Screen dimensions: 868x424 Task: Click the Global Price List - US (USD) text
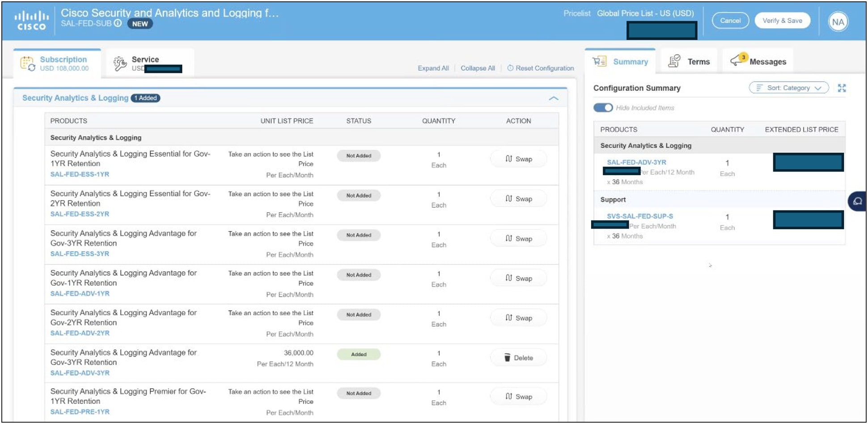tap(645, 13)
